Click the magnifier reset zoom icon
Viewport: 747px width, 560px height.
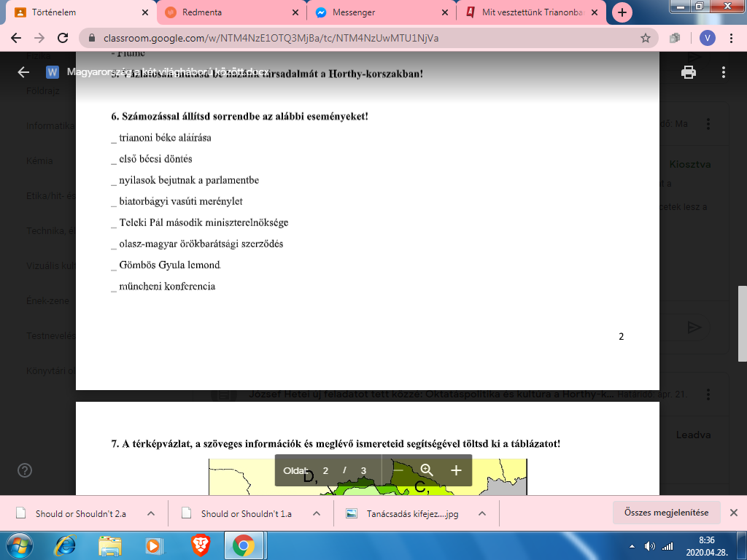pyautogui.click(x=427, y=470)
